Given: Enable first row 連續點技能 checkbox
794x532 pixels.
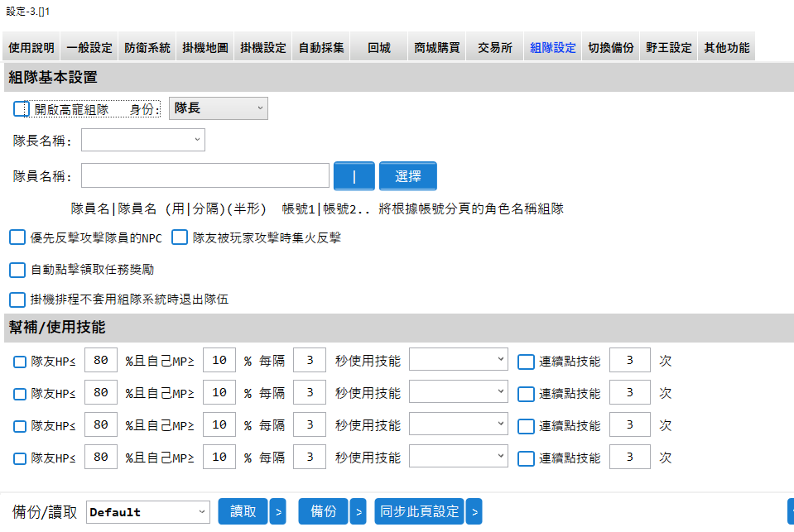Looking at the screenshot, I should 526,362.
